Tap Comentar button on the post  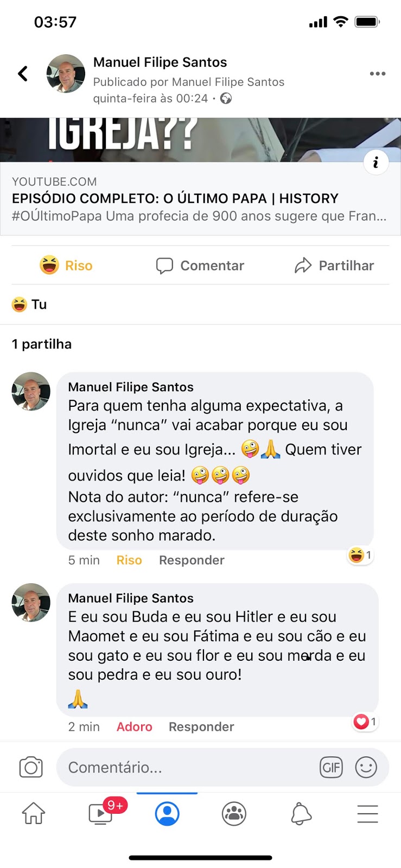click(x=200, y=265)
